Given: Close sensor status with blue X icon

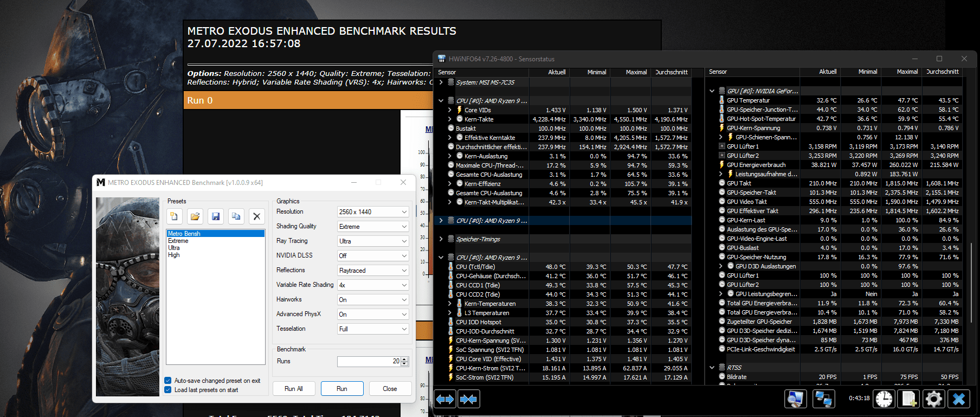Looking at the screenshot, I should pyautogui.click(x=959, y=399).
